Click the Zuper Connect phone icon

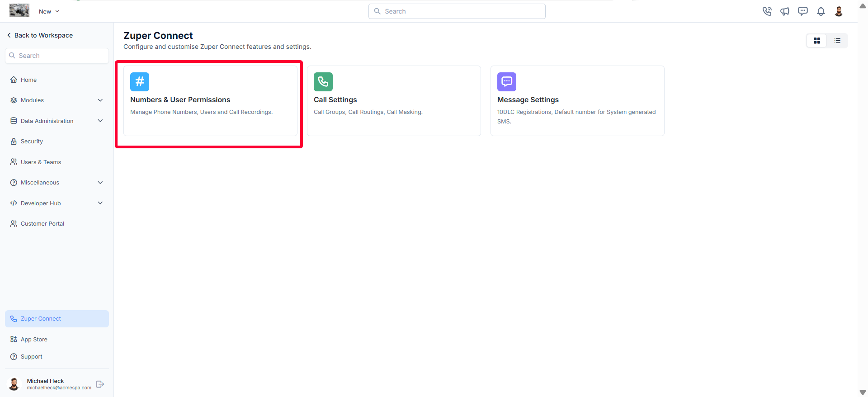[x=14, y=319]
